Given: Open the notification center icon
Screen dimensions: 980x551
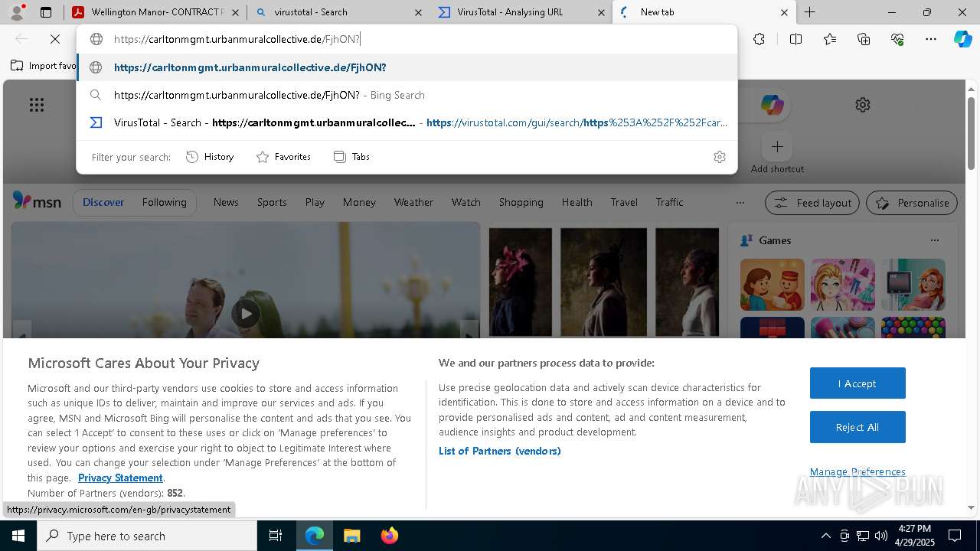Looking at the screenshot, I should (x=955, y=536).
